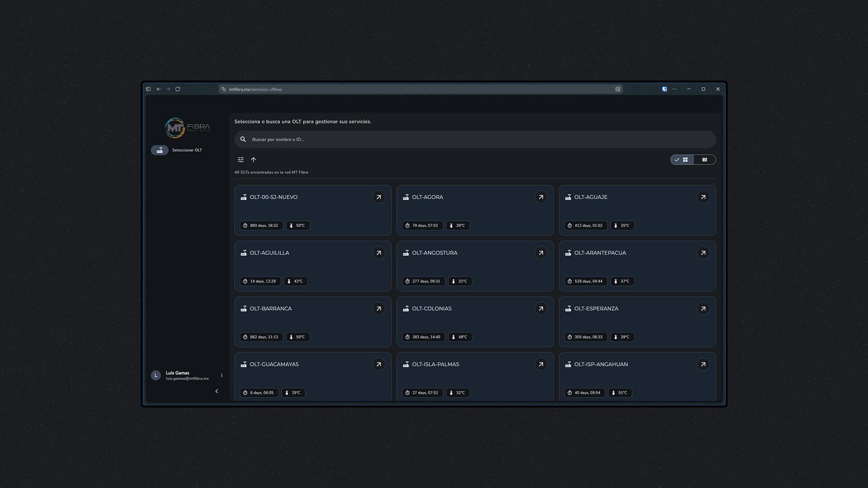This screenshot has width=868, height=488.
Task: Click the 890 days, 16:32 uptime badge
Action: tap(261, 225)
